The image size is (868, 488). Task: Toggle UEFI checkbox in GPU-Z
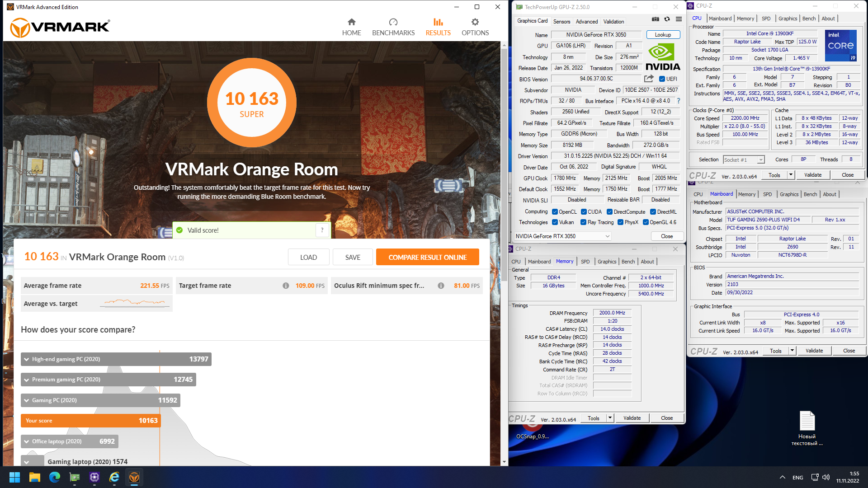(662, 79)
